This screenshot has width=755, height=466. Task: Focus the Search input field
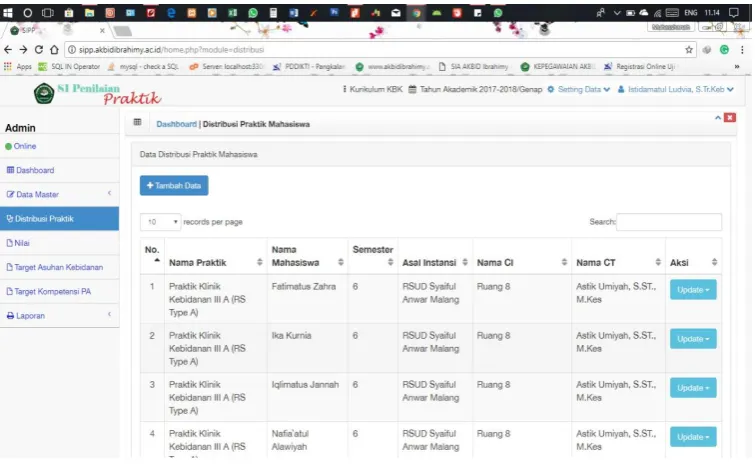click(x=669, y=222)
